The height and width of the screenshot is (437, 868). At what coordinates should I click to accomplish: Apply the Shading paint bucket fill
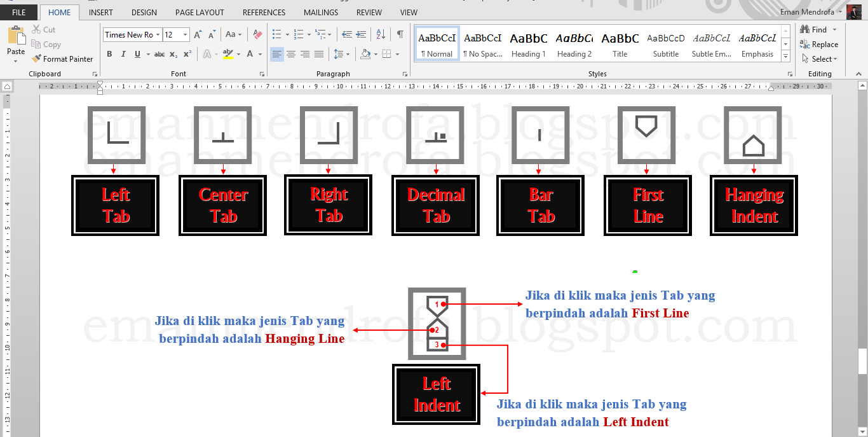click(x=365, y=55)
